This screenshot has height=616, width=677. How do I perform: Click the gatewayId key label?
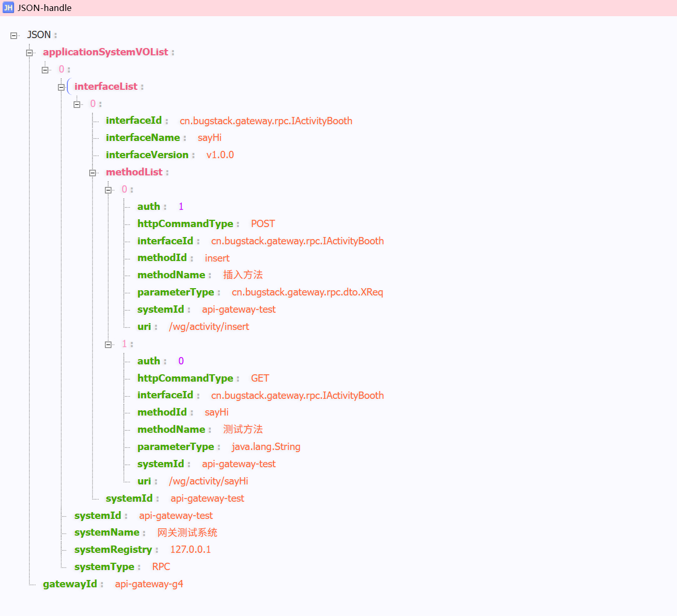pos(70,584)
